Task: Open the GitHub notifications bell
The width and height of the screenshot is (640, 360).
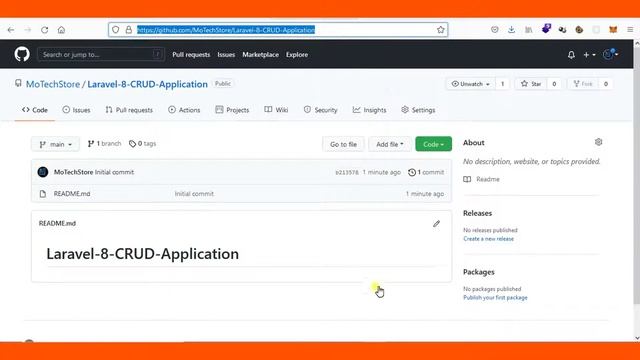Action: click(x=571, y=55)
